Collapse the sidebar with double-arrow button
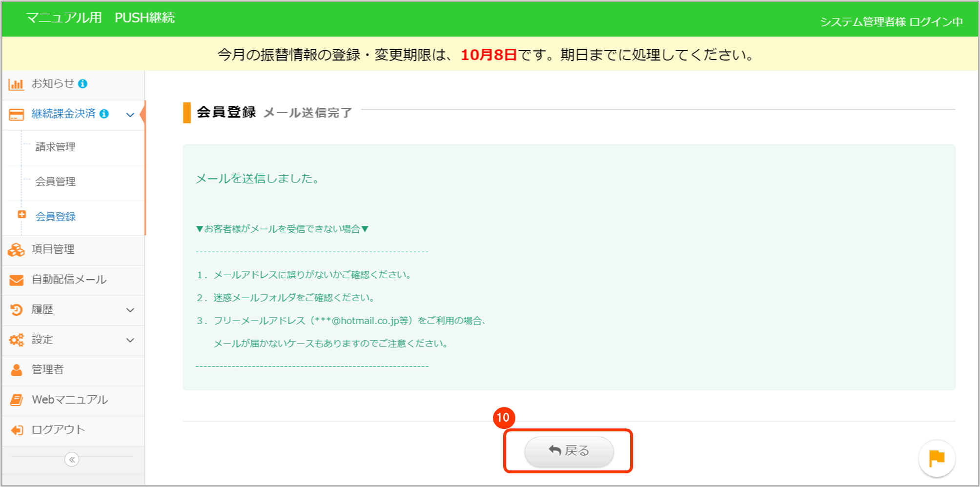 (72, 460)
